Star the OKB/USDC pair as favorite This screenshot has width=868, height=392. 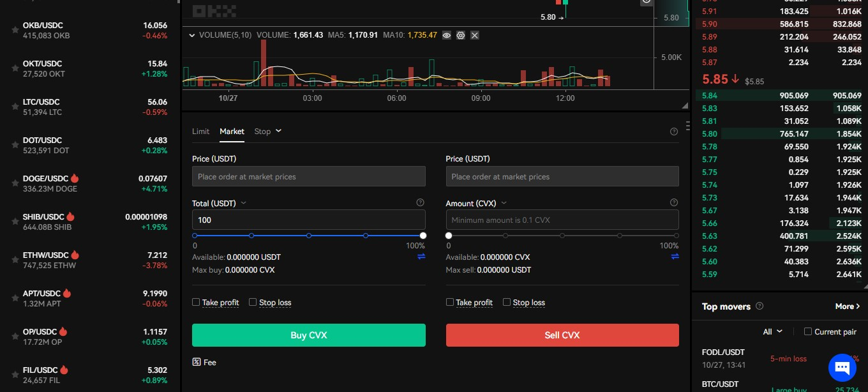[15, 31]
